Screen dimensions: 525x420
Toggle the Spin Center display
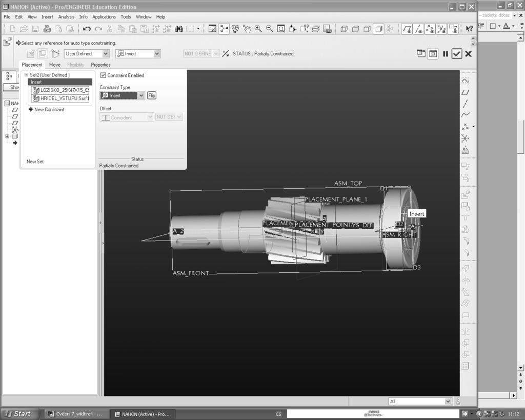tap(224, 29)
